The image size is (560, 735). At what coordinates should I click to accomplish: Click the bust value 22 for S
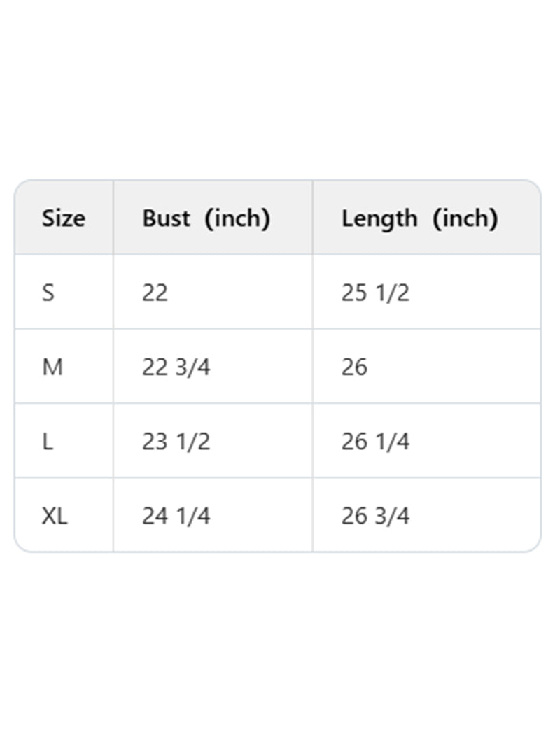click(155, 293)
